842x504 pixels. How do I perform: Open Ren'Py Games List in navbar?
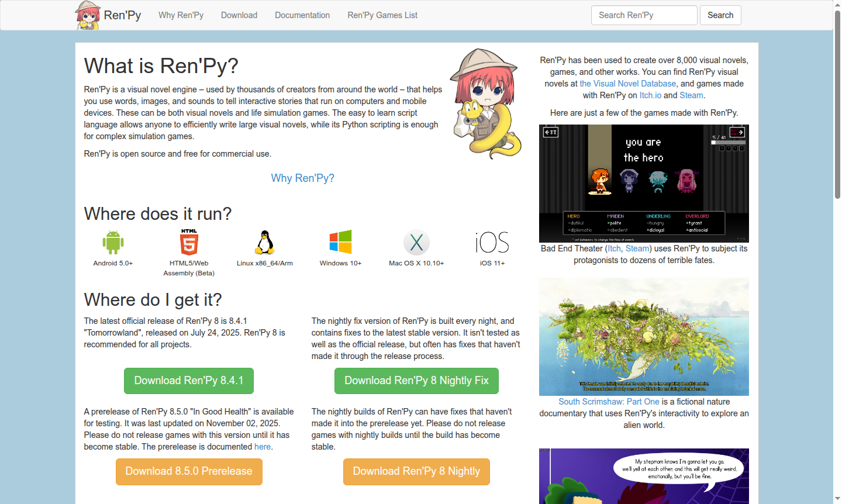tap(382, 15)
